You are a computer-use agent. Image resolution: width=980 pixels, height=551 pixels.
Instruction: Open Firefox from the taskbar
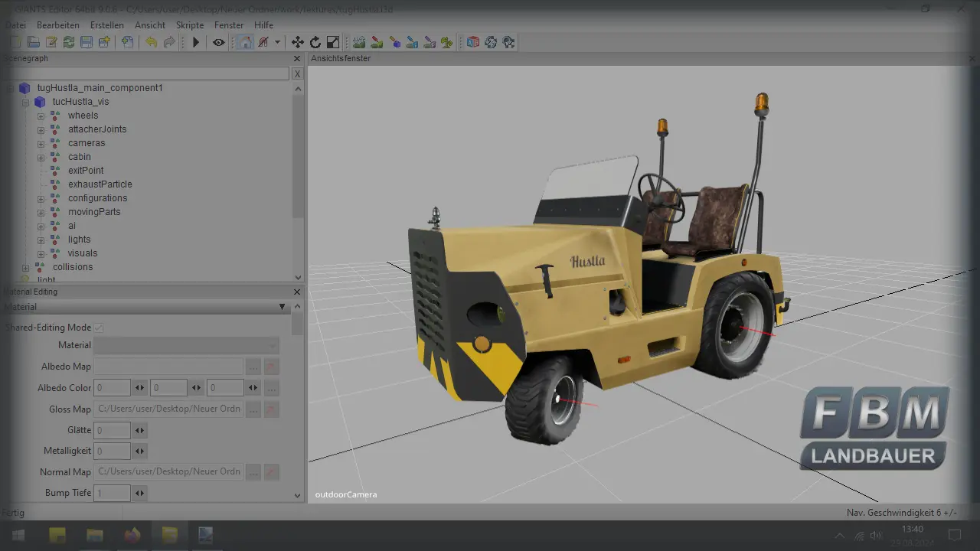[132, 535]
